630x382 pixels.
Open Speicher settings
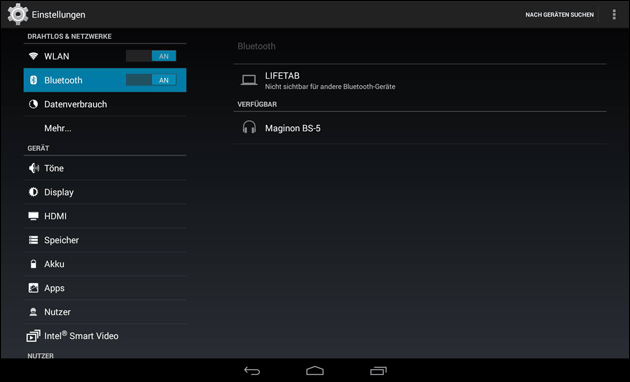click(105, 240)
